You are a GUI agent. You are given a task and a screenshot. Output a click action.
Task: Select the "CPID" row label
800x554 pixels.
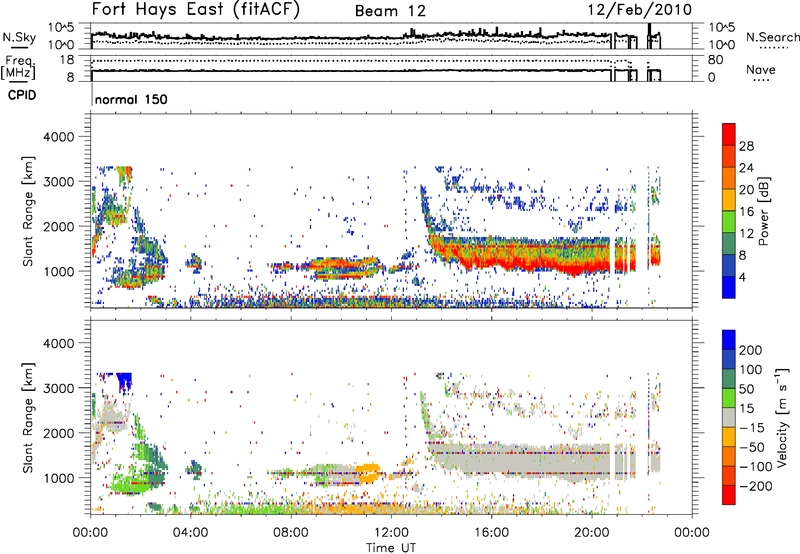coord(22,95)
